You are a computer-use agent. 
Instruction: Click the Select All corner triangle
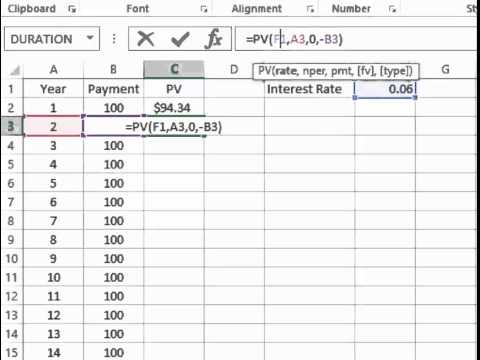pos(14,70)
